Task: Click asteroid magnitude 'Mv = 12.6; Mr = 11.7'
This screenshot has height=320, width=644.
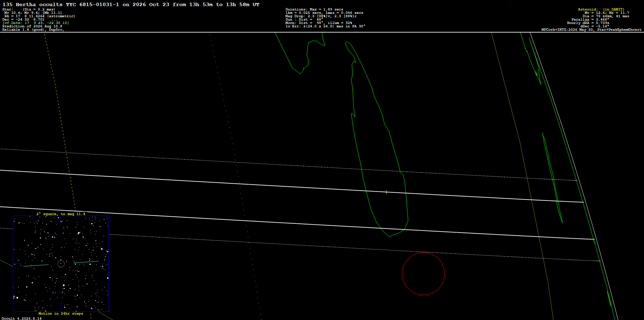Action: (x=607, y=13)
